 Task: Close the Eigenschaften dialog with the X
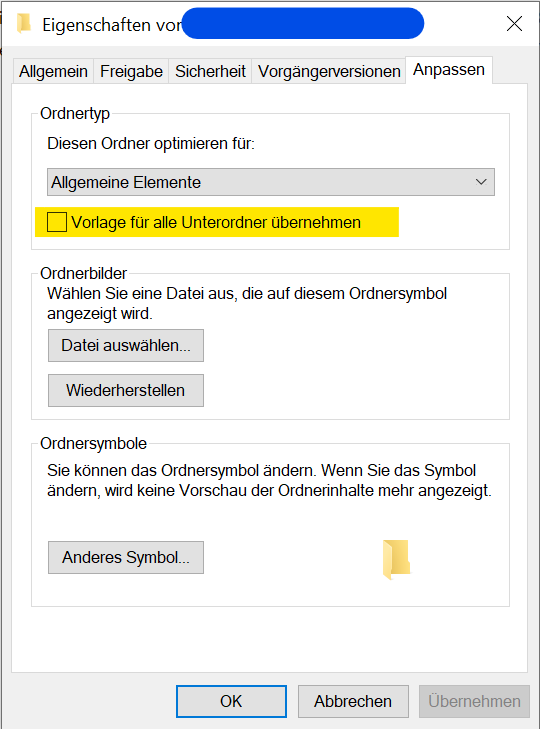tap(514, 24)
